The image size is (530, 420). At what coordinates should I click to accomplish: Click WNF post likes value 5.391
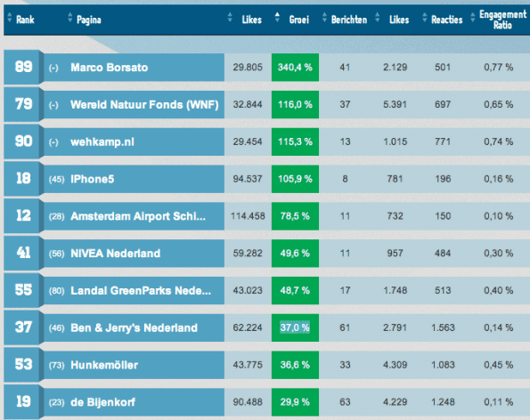point(395,104)
